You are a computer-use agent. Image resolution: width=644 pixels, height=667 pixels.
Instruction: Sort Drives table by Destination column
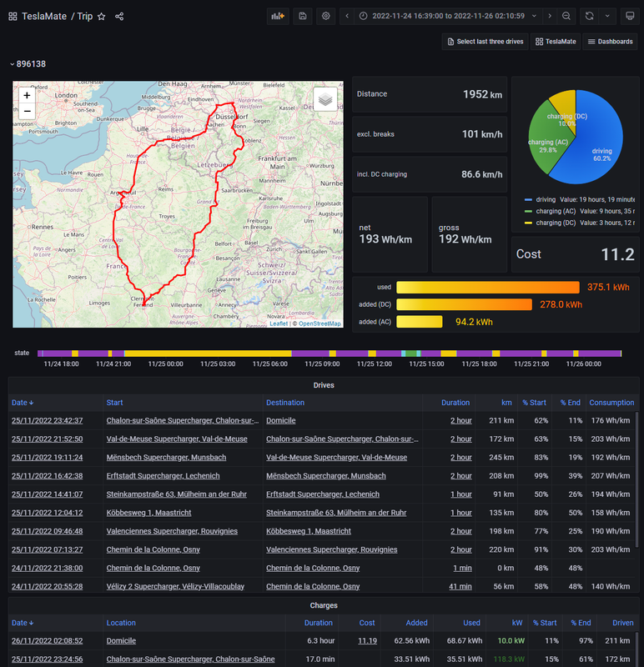[x=285, y=403]
